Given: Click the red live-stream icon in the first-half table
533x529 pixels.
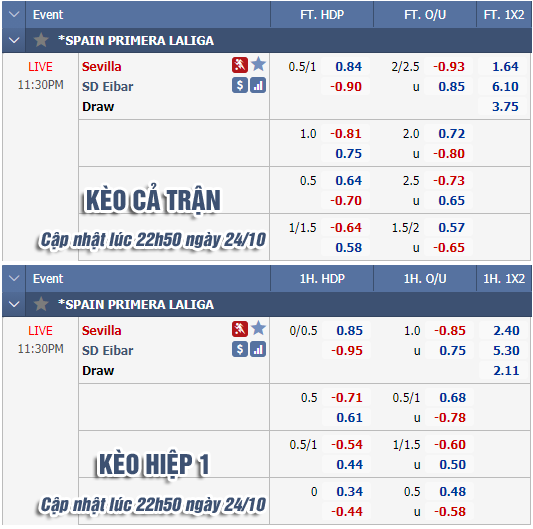Looking at the screenshot, I should point(240,329).
